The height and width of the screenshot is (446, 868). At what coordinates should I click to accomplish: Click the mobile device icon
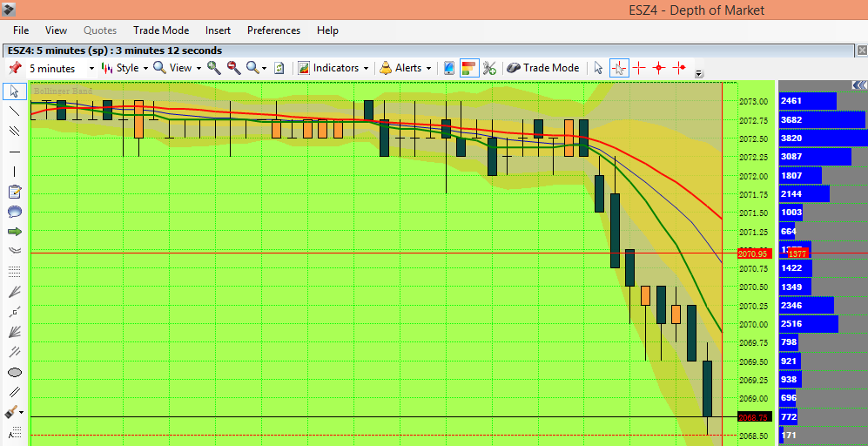coord(449,68)
